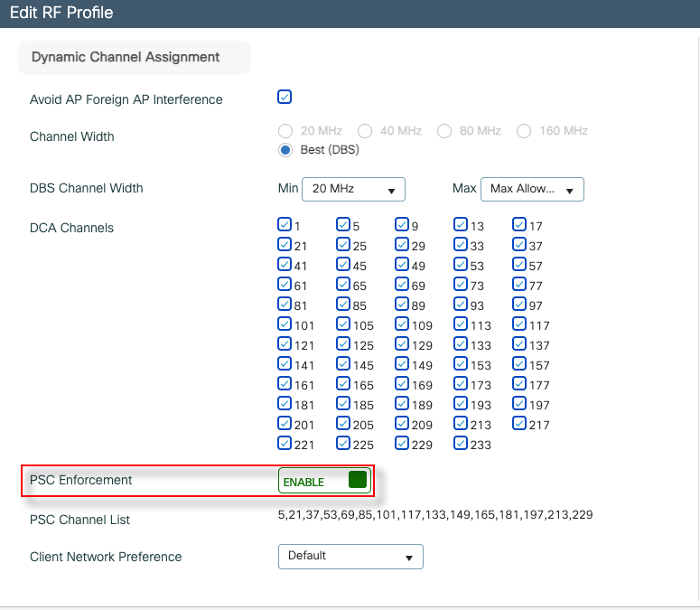Image resolution: width=700 pixels, height=610 pixels.
Task: Uncheck DCA channel 37 checkbox
Action: click(x=519, y=244)
